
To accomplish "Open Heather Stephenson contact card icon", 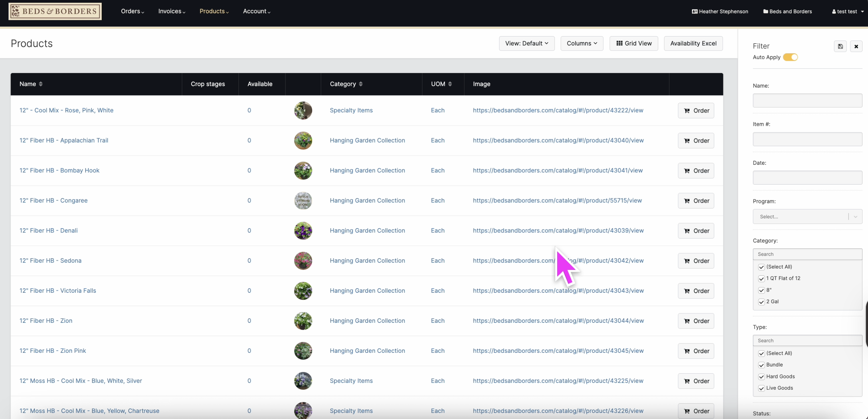I will [694, 12].
